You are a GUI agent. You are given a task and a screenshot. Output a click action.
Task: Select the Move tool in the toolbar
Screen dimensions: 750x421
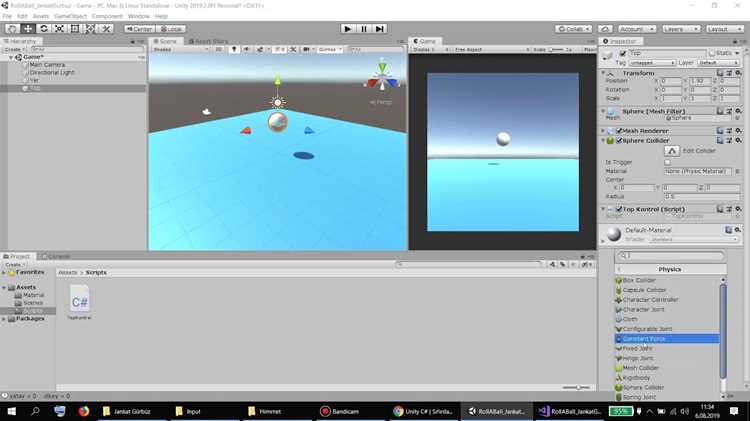tap(28, 29)
